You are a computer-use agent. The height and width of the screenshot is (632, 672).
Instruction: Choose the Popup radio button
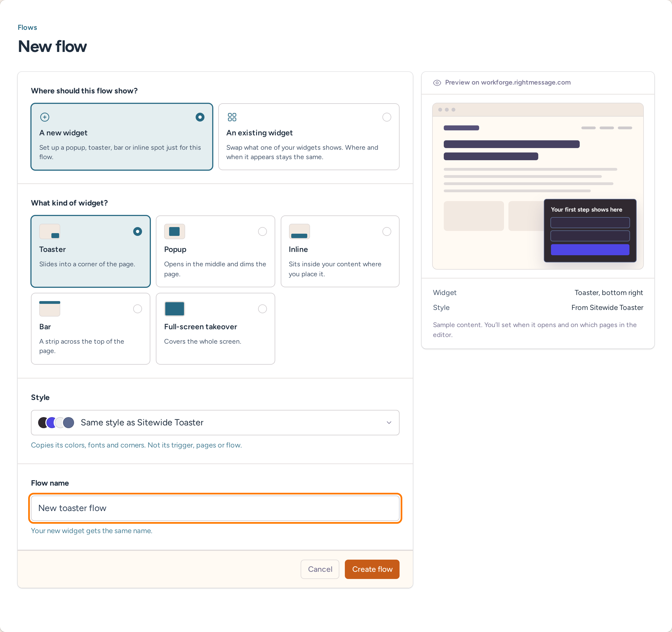(262, 231)
